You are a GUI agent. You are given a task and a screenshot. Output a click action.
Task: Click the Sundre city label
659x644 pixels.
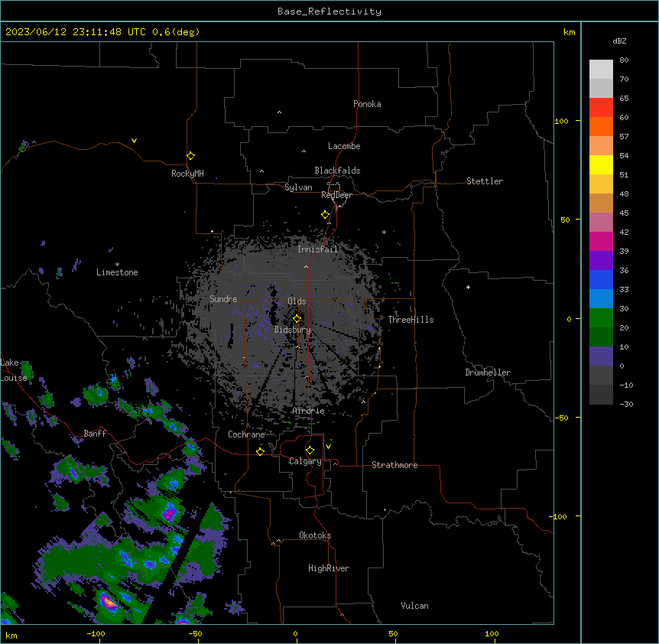pos(223,299)
